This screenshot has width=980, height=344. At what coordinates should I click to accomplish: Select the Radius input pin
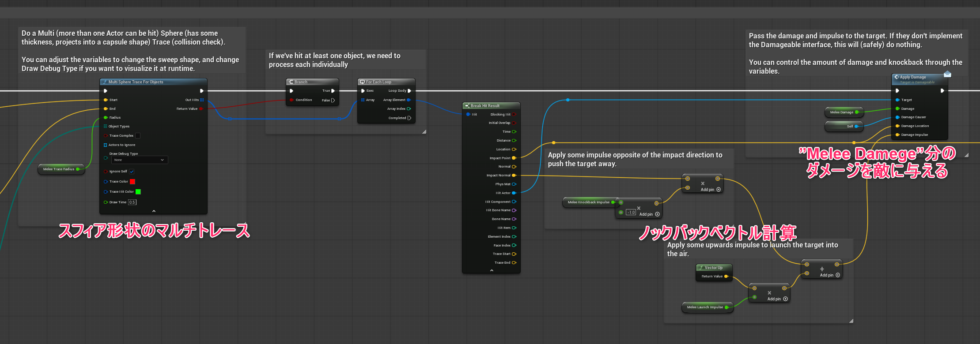click(x=106, y=117)
